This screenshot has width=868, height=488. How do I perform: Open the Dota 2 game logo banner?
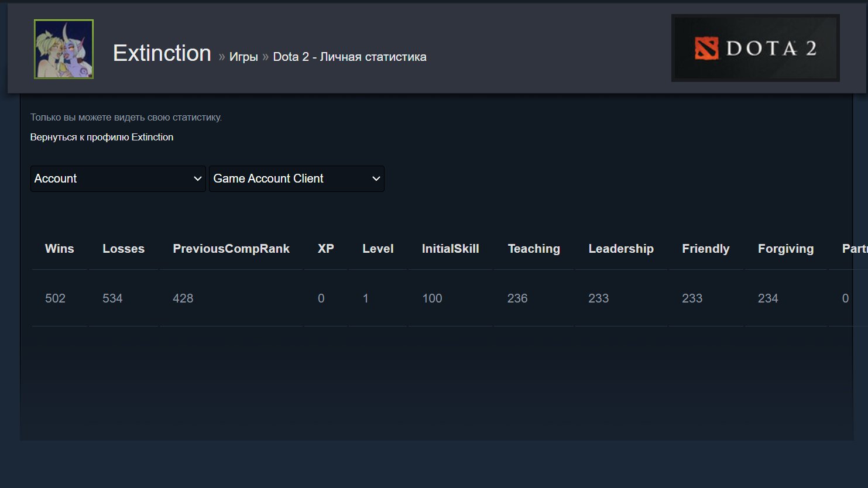click(x=756, y=48)
